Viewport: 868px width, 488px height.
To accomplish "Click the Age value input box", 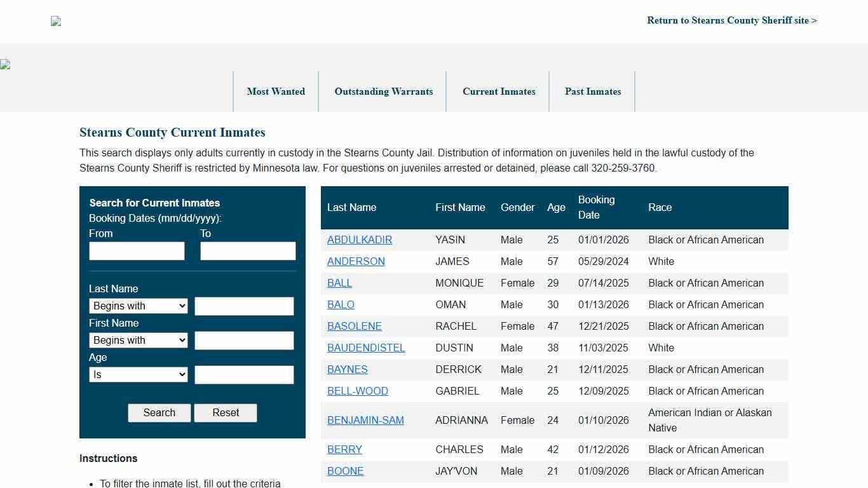I will click(x=244, y=374).
